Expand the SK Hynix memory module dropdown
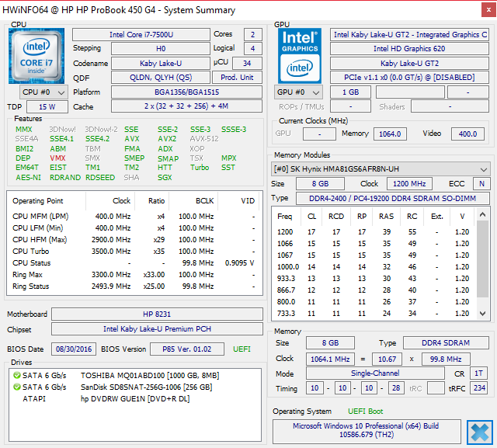The image size is (497, 448). (x=381, y=169)
